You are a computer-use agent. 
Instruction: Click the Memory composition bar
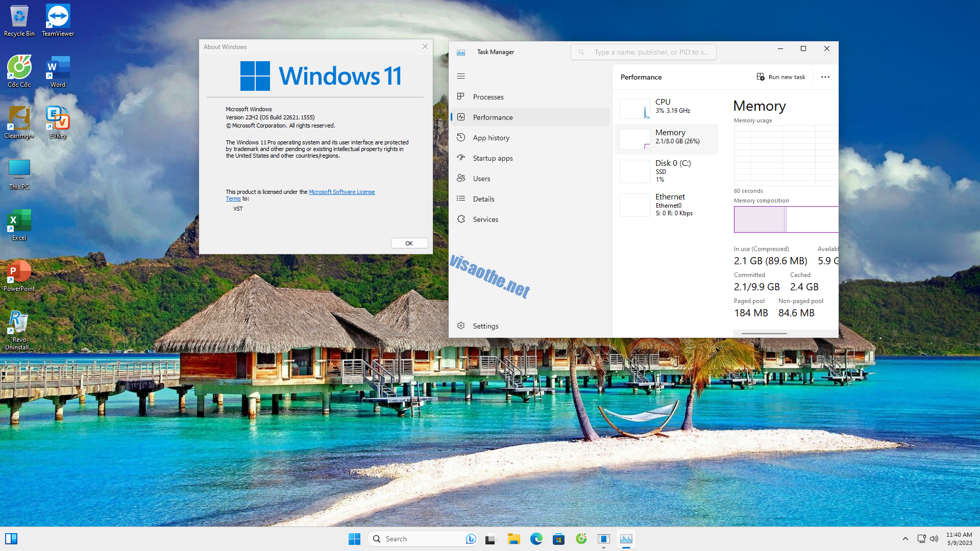pyautogui.click(x=786, y=219)
